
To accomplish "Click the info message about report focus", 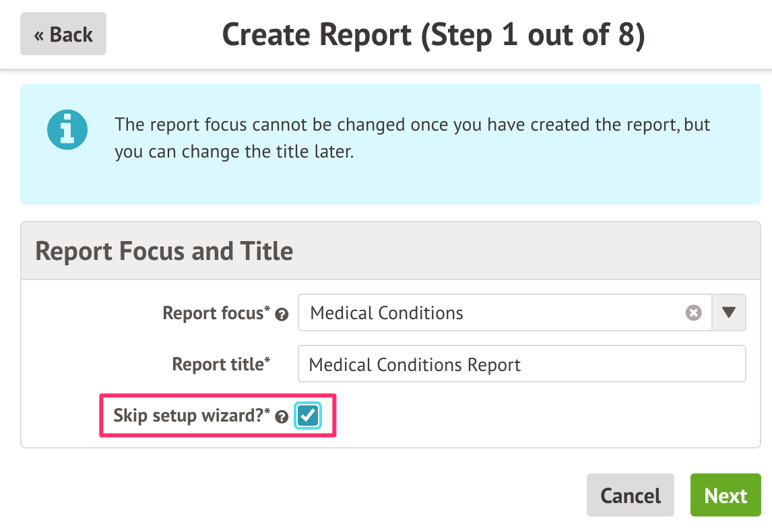I will tap(411, 138).
